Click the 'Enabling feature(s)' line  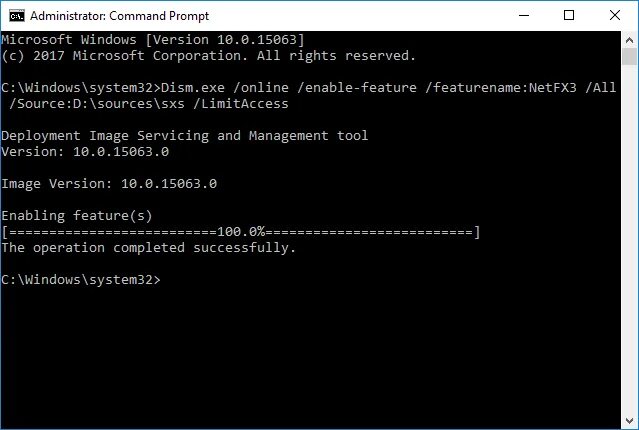(77, 216)
